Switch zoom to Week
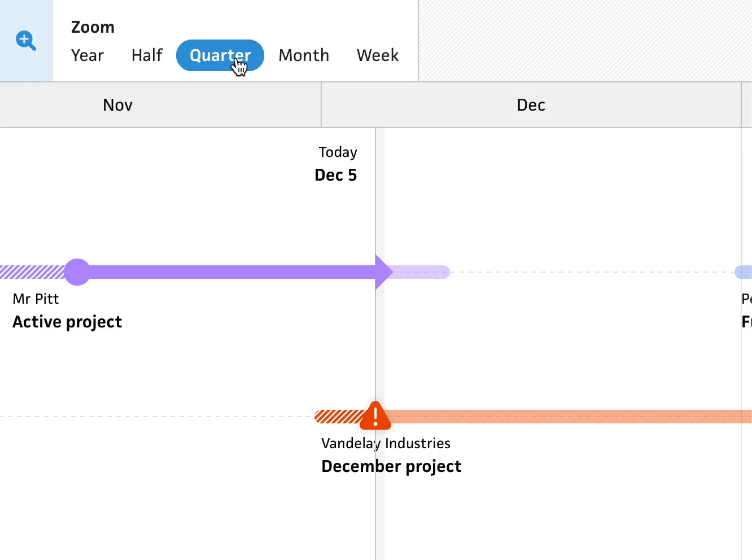752x560 pixels. 378,55
